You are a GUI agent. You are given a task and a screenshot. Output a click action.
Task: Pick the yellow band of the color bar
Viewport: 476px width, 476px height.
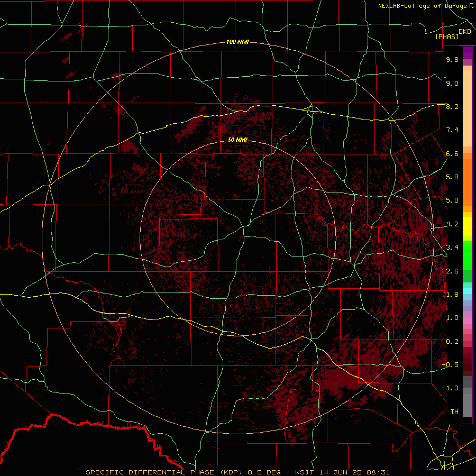467,226
